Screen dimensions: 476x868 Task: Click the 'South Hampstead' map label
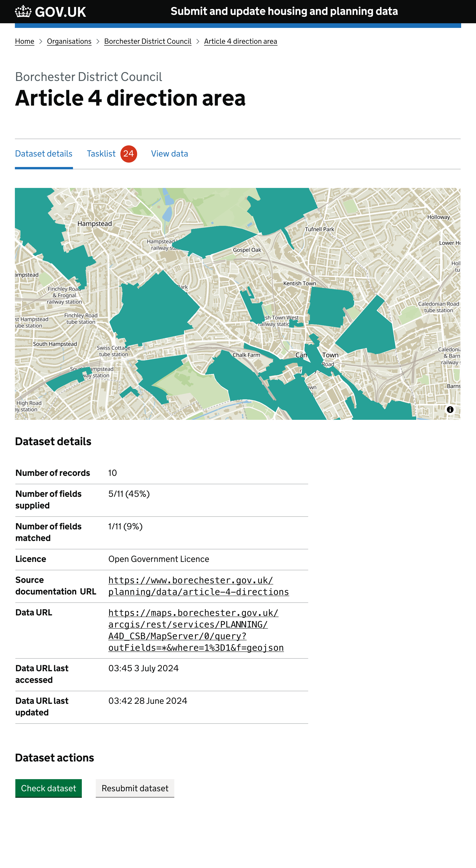click(55, 344)
